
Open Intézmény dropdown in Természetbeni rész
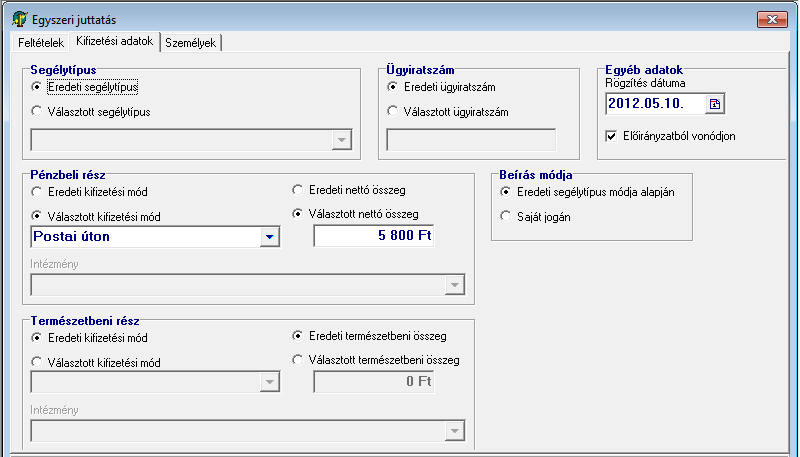tap(455, 431)
